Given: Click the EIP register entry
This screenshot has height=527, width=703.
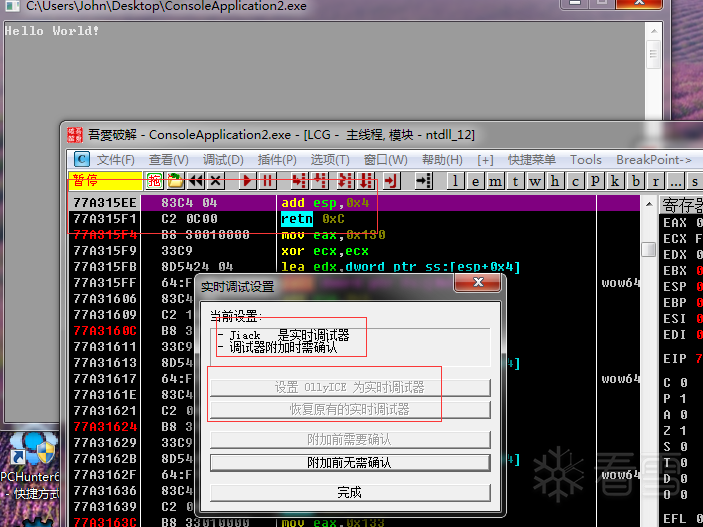Looking at the screenshot, I should pos(675,359).
